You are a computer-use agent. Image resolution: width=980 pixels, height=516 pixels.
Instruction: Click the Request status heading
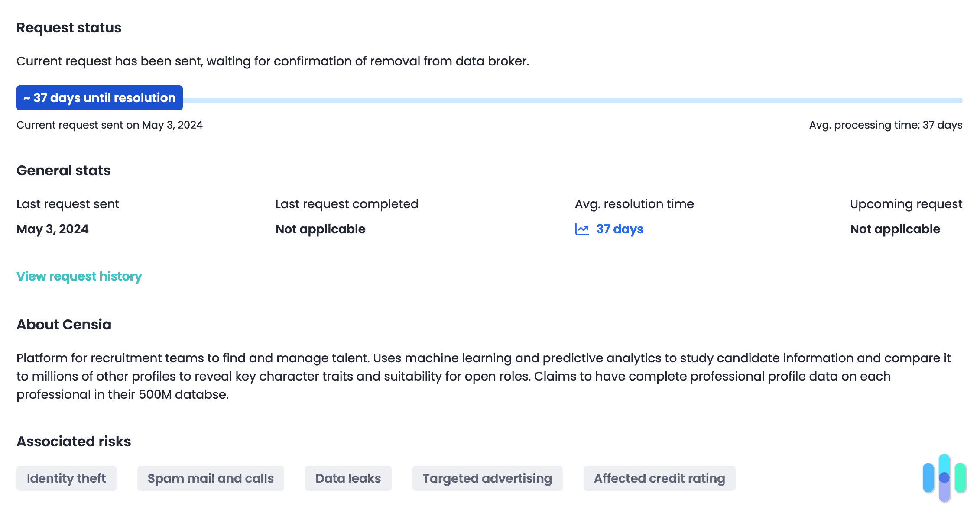click(x=68, y=27)
